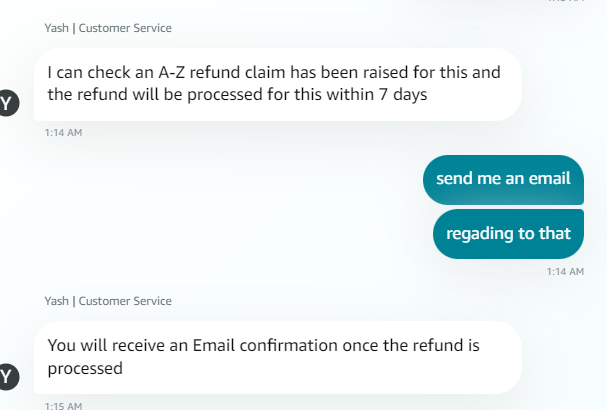Select the "regading to that" sent bubble
The height and width of the screenshot is (410, 607).
point(508,234)
